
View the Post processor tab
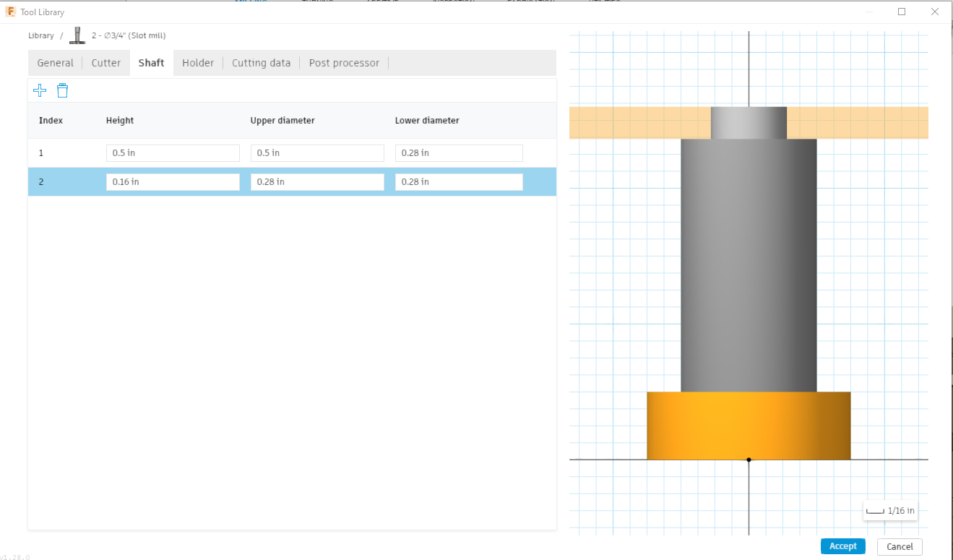[x=344, y=62]
